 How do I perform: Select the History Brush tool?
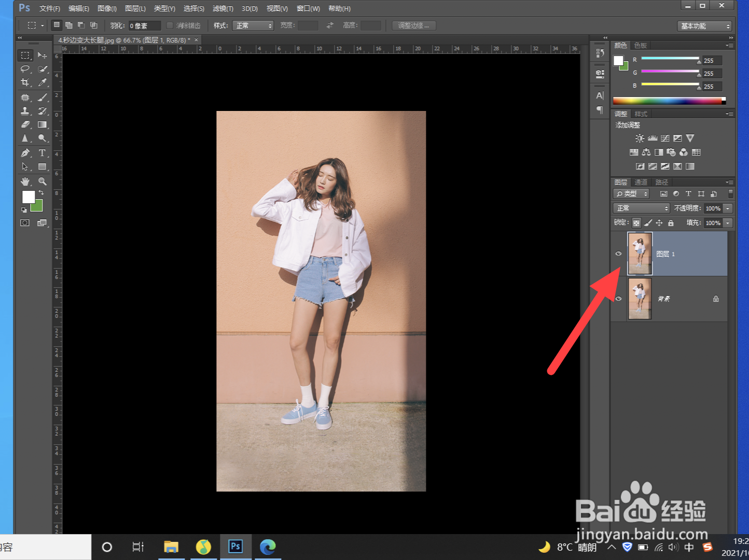43,111
